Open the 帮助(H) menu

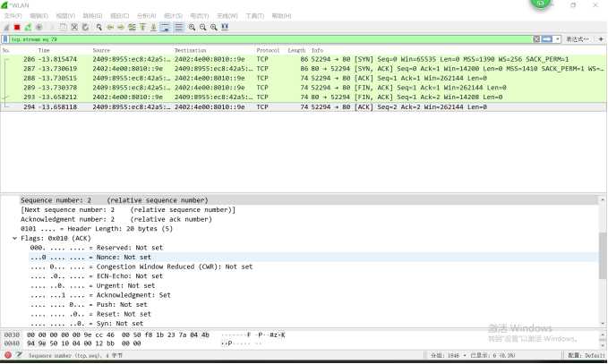[281, 15]
